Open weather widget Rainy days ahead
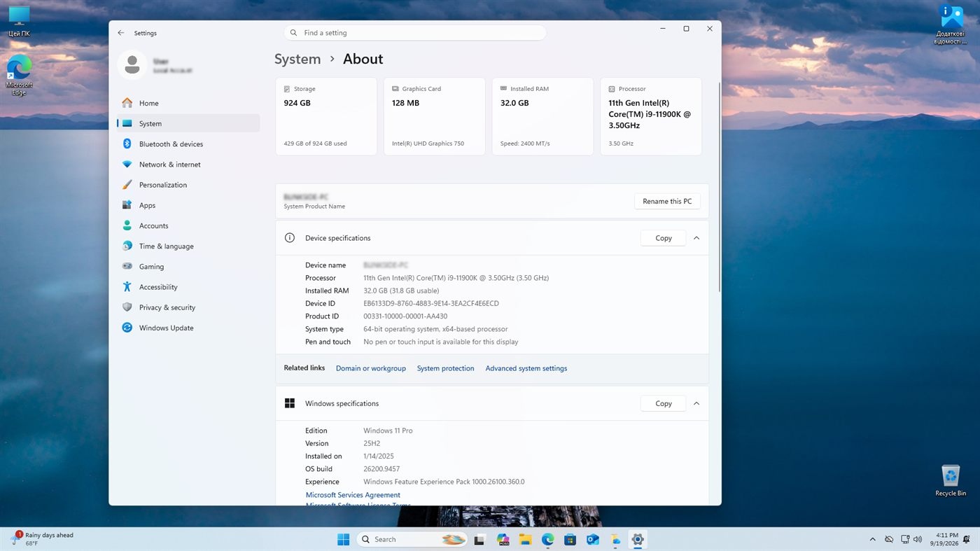980x551 pixels. click(43, 539)
